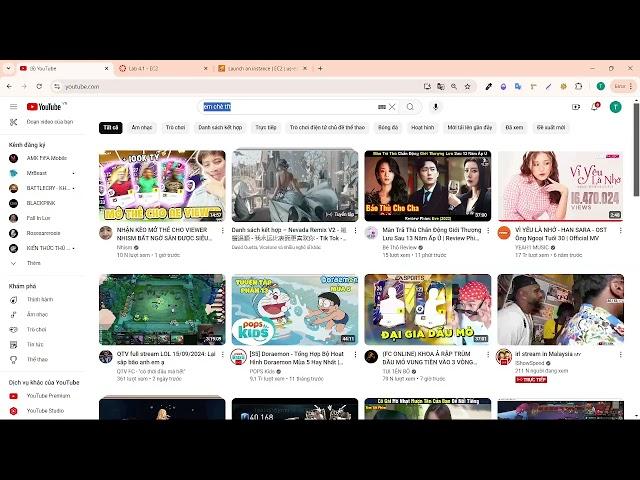The image size is (640, 480).
Task: Click the page vertical scrollbar
Action: [x=636, y=149]
